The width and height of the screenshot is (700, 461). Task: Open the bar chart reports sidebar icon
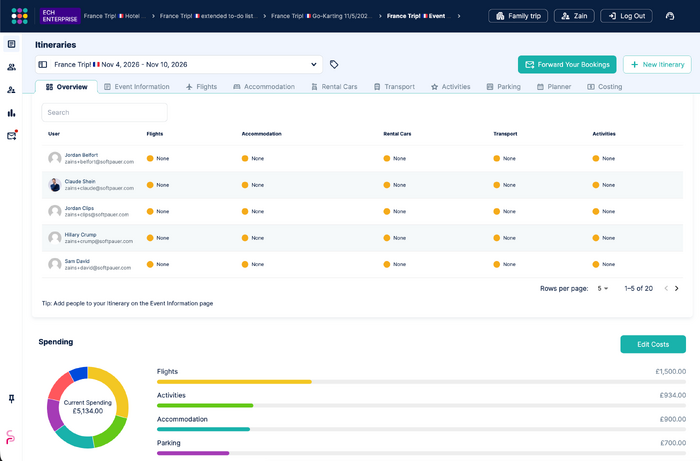point(12,113)
